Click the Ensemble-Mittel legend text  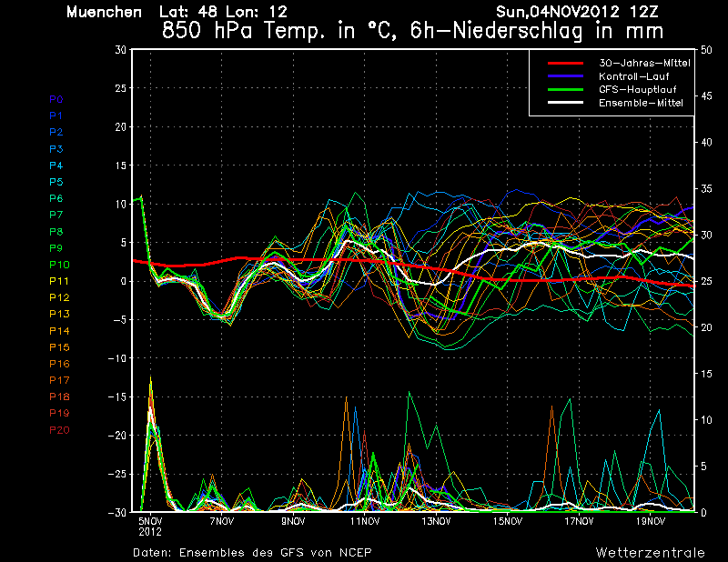pyautogui.click(x=641, y=103)
